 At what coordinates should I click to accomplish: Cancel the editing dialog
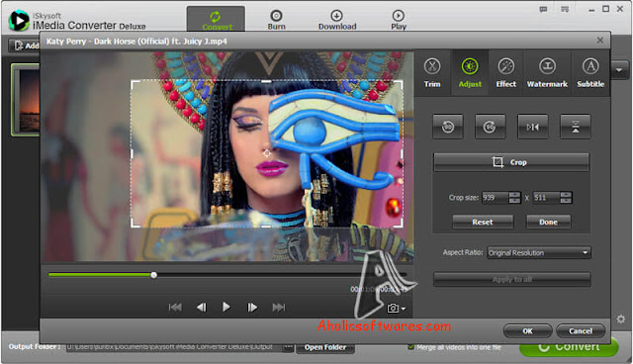click(581, 331)
